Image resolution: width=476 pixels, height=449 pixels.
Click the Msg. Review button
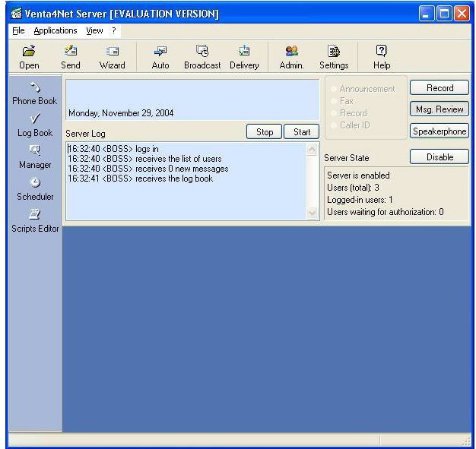click(x=440, y=109)
